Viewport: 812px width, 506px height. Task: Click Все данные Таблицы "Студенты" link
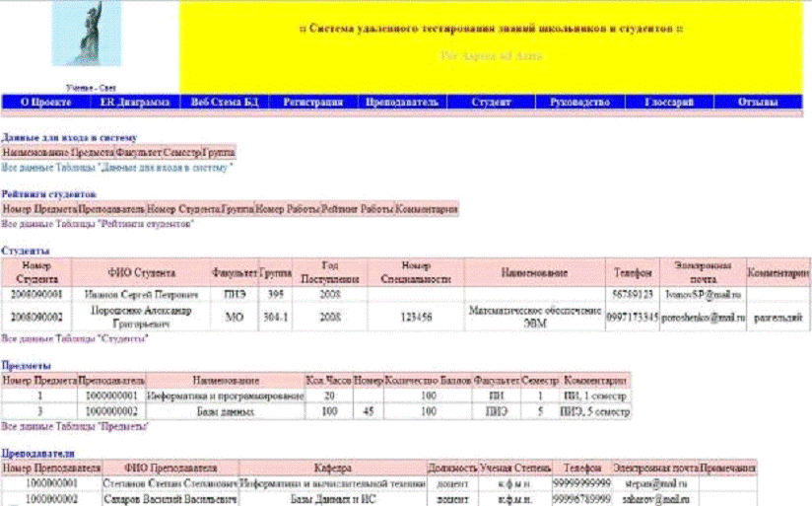(x=75, y=338)
